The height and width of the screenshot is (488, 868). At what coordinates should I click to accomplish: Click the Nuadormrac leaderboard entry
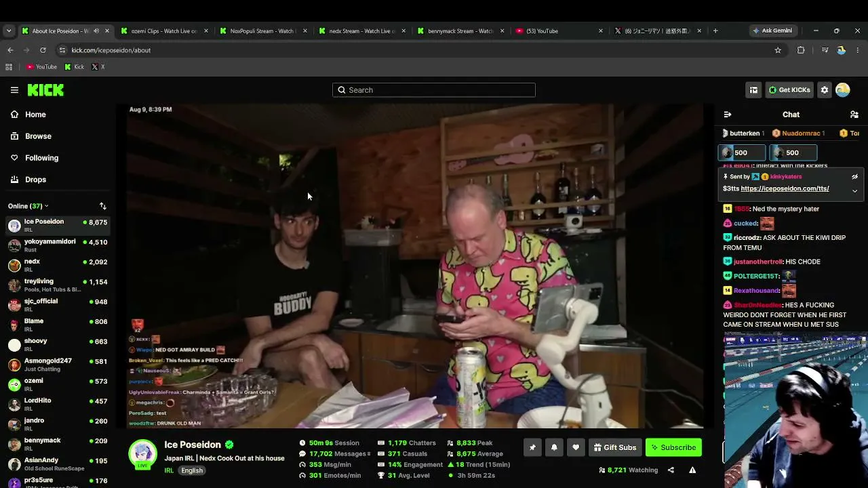click(799, 134)
